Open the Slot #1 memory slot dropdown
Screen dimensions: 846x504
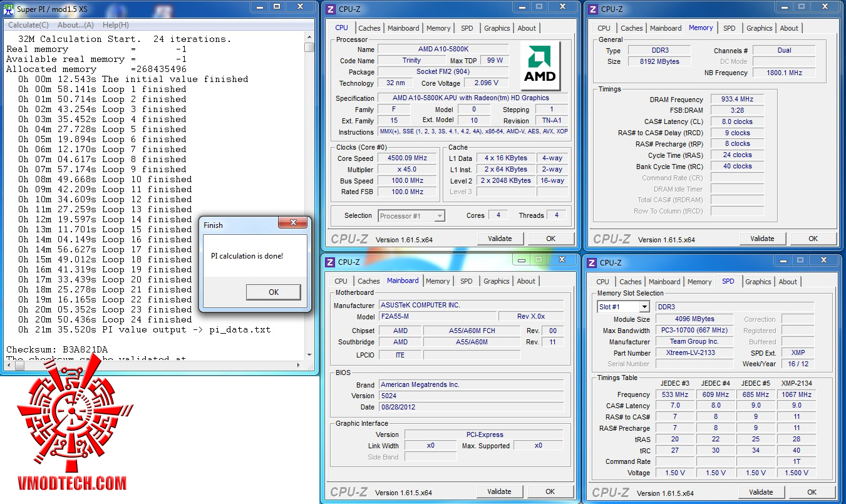tap(644, 307)
